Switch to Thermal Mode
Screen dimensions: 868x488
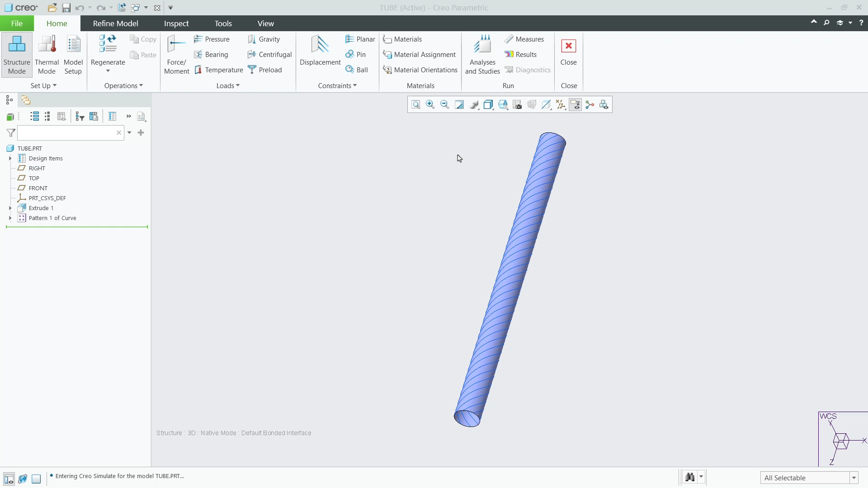pos(47,55)
